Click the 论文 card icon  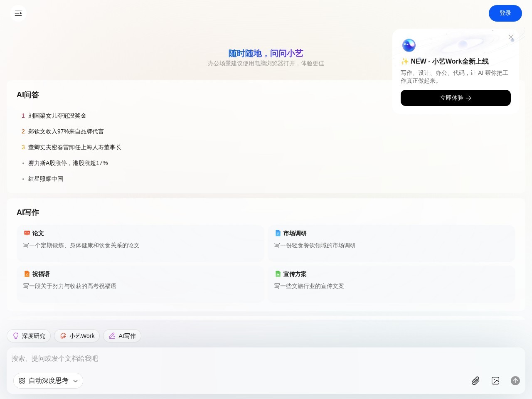coord(27,233)
